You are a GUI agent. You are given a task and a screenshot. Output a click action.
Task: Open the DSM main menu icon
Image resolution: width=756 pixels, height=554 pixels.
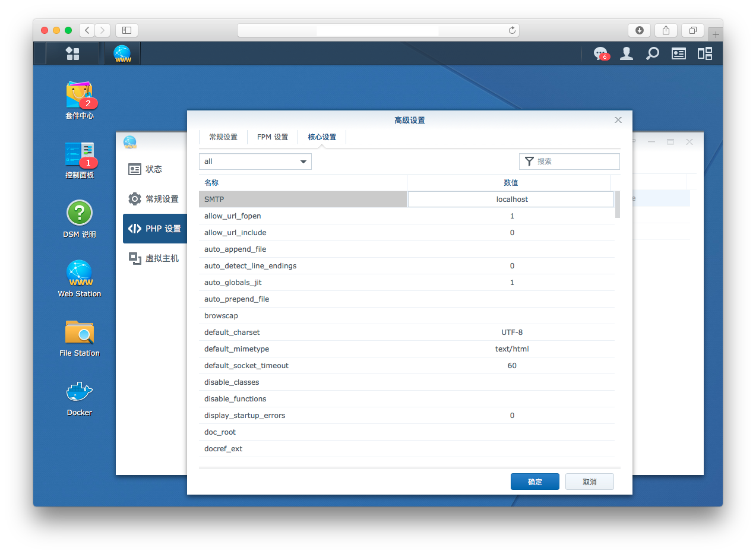(x=72, y=53)
